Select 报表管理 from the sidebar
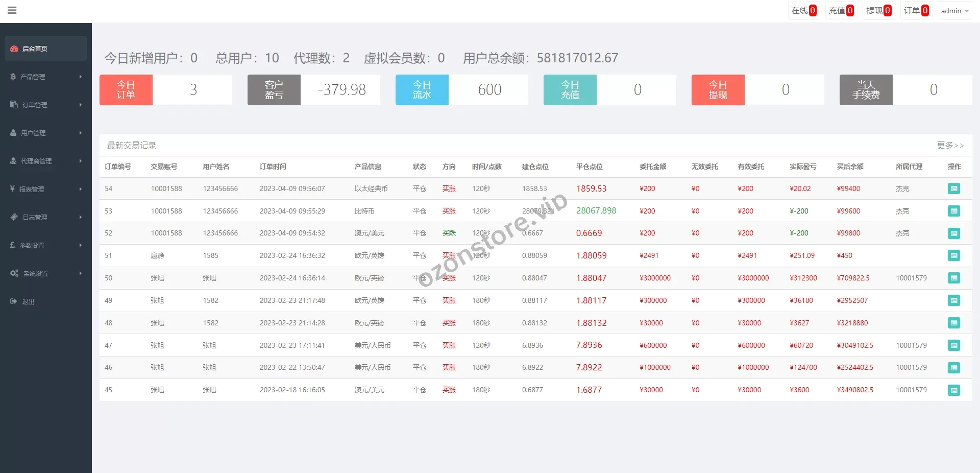This screenshot has width=980, height=473. [32, 189]
